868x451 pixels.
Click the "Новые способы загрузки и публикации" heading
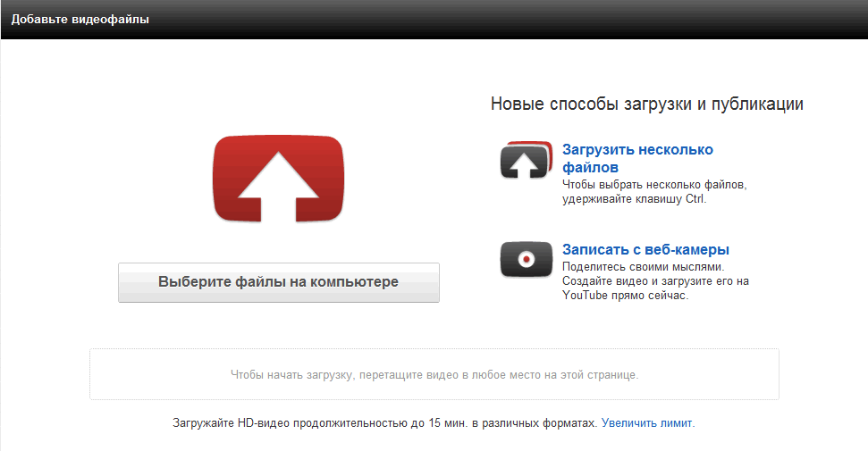646,104
